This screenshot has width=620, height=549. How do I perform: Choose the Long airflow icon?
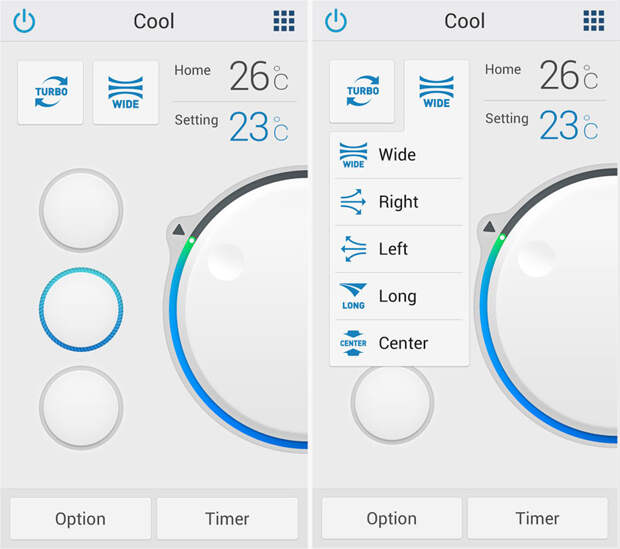[353, 296]
